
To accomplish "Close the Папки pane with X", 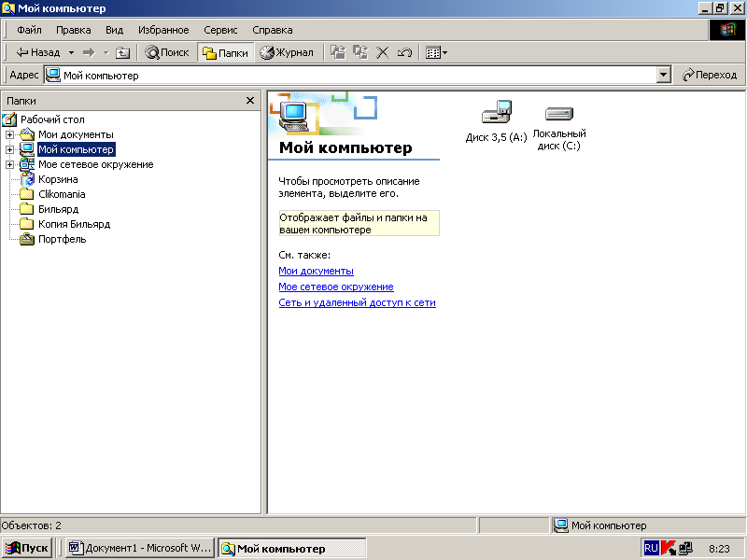I will (x=250, y=101).
